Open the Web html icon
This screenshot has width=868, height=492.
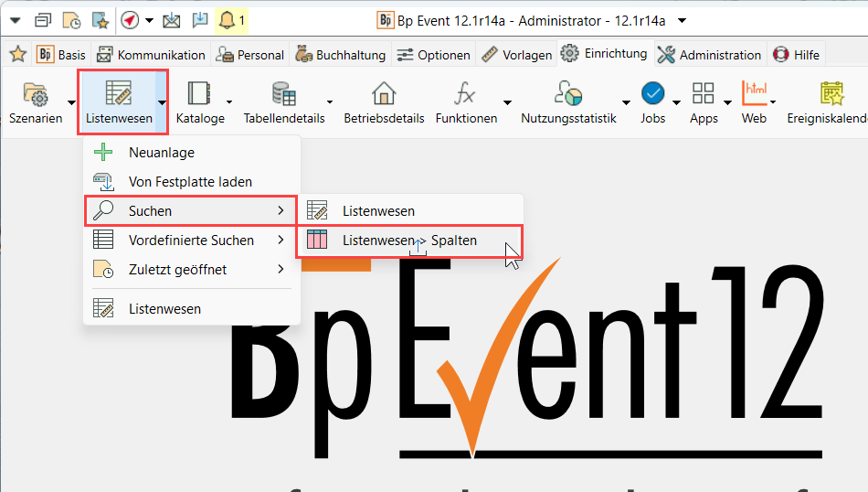(x=754, y=94)
